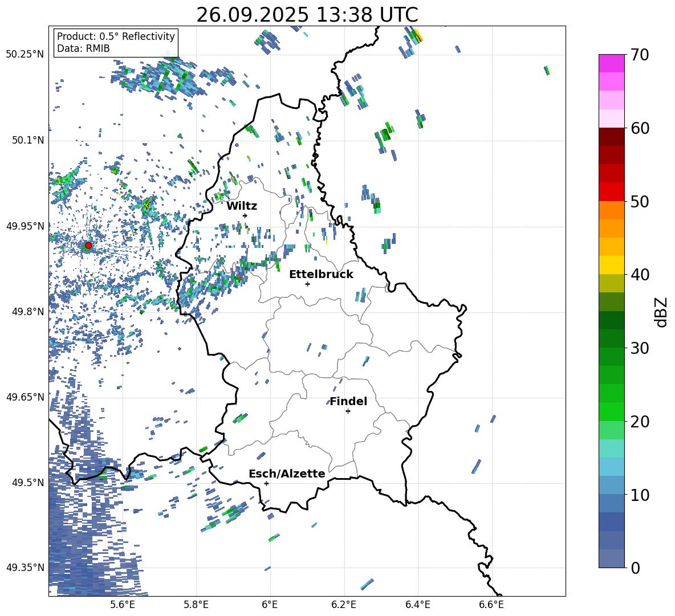
Task: Click the slate-blue colorbar swatch at 0
Action: tap(611, 558)
